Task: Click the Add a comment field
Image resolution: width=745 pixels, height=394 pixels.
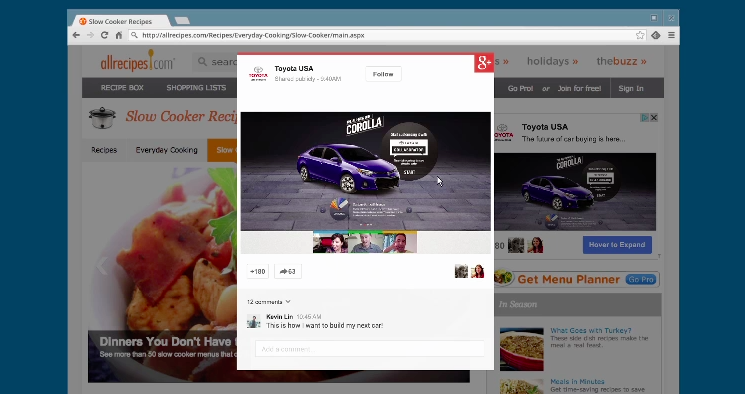Action: point(370,349)
